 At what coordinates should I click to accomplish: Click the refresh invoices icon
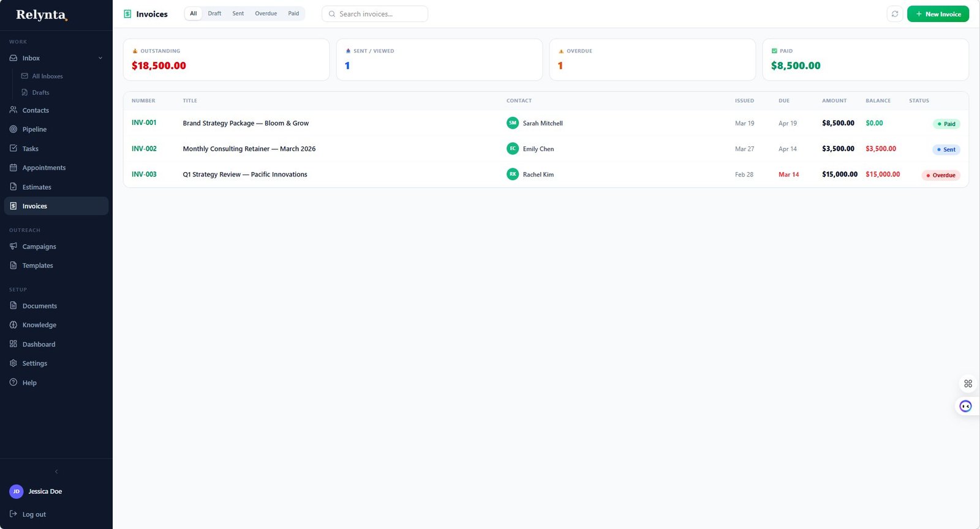point(895,14)
